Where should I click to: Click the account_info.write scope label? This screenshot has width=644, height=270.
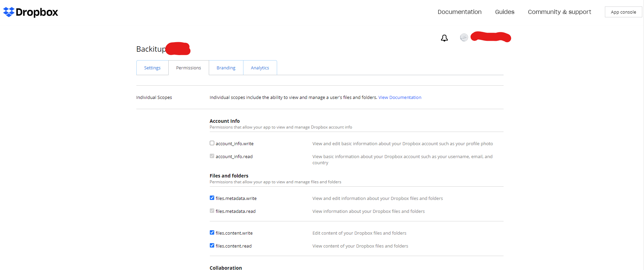tap(235, 144)
